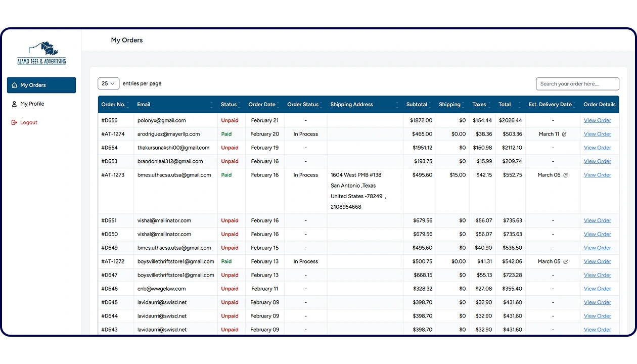Click the Alamo Tees & Advertising logo
637x364 pixels.
tap(41, 54)
